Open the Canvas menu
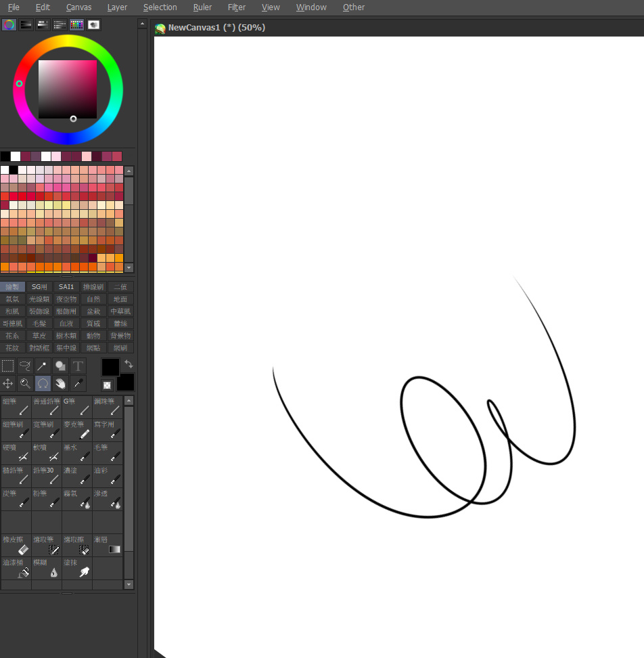The width and height of the screenshot is (644, 658). pyautogui.click(x=79, y=7)
